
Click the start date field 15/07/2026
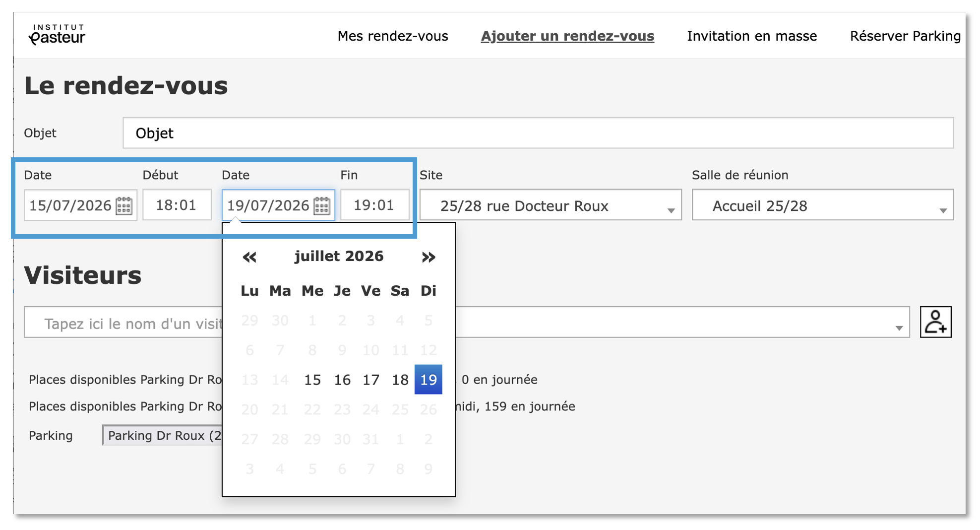80,205
